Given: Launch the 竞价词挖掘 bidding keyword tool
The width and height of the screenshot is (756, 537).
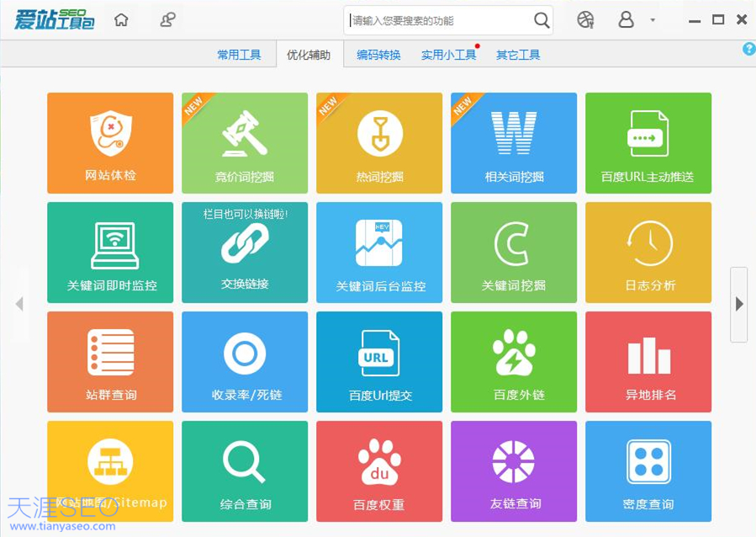Looking at the screenshot, I should pyautogui.click(x=245, y=143).
